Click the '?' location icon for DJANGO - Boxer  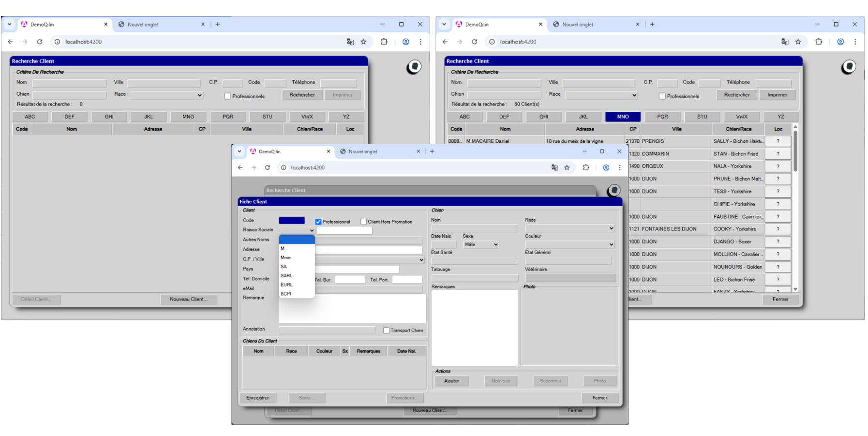coord(778,241)
